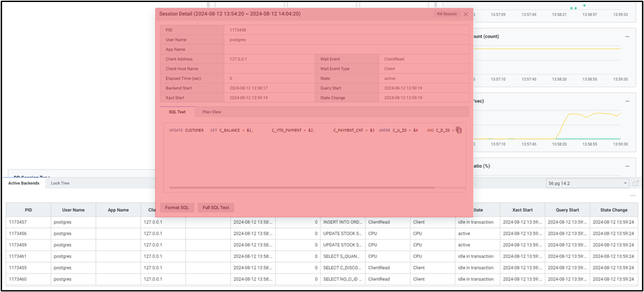Open the per-second chart's three-dot menu

point(626,101)
